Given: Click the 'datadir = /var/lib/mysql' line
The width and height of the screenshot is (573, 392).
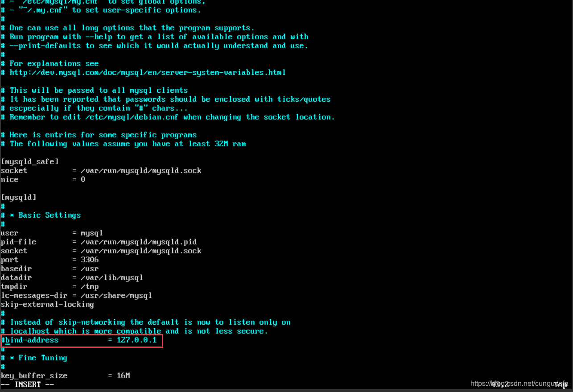Looking at the screenshot, I should [x=72, y=278].
